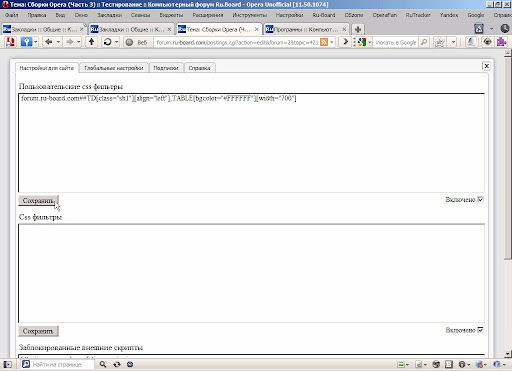Open a new tab with plus button

coord(358,29)
